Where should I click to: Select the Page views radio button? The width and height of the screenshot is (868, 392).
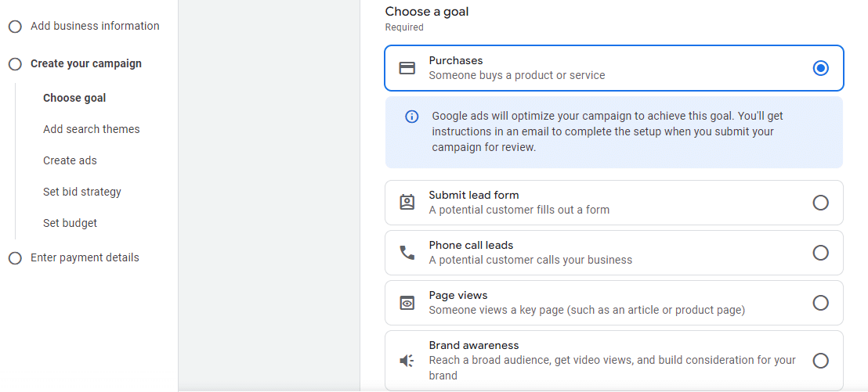[x=820, y=303]
